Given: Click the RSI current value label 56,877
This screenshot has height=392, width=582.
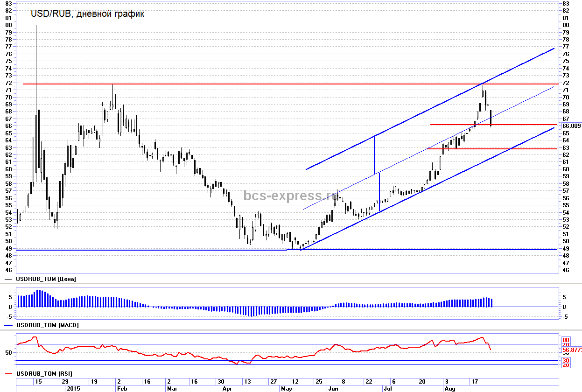Looking at the screenshot, I should coord(571,350).
